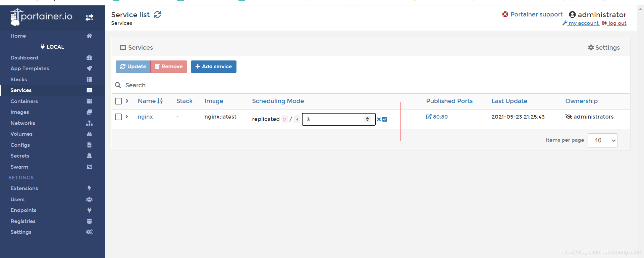Cancel replica edit with X icon
Image resolution: width=644 pixels, height=258 pixels.
pyautogui.click(x=379, y=119)
